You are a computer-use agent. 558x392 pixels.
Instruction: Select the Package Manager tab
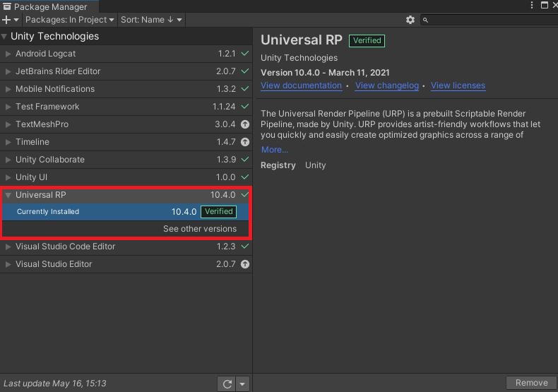click(x=49, y=6)
